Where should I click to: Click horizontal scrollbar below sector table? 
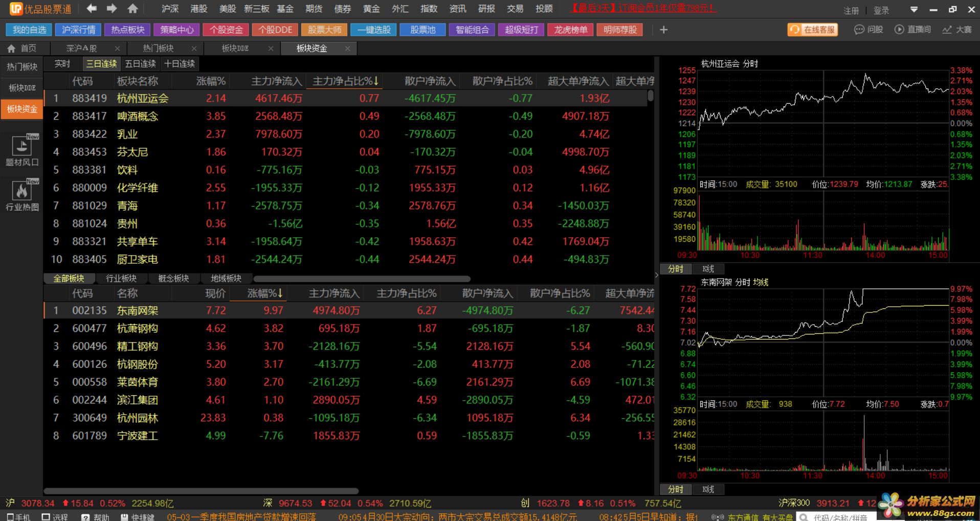coord(362,279)
